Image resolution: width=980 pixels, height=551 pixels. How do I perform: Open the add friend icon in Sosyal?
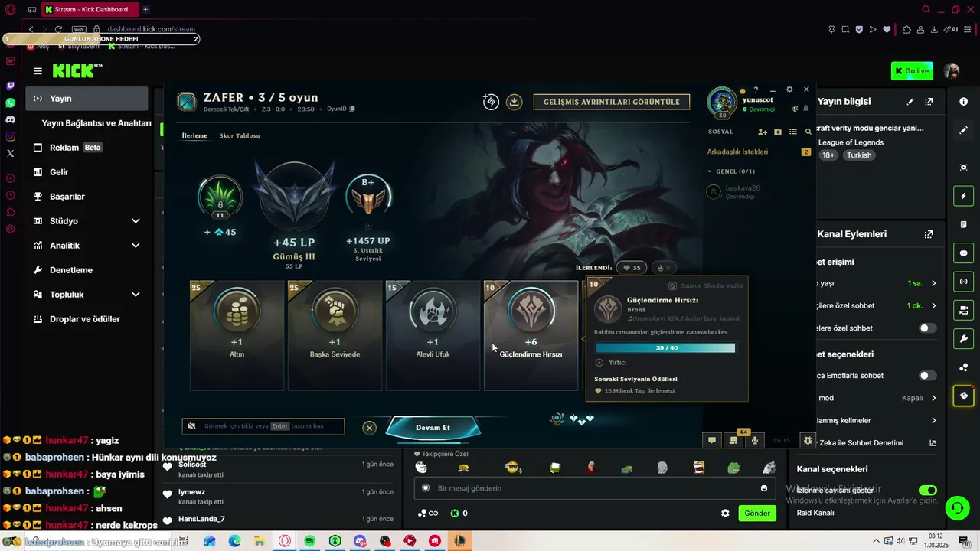(x=763, y=132)
